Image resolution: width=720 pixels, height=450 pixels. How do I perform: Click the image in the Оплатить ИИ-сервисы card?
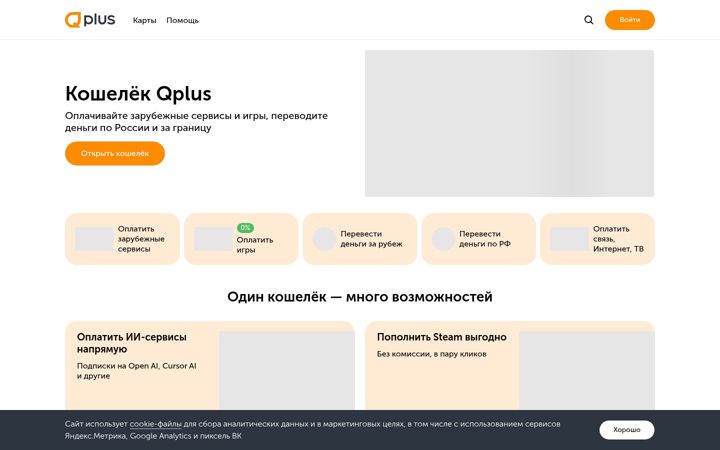tap(287, 371)
